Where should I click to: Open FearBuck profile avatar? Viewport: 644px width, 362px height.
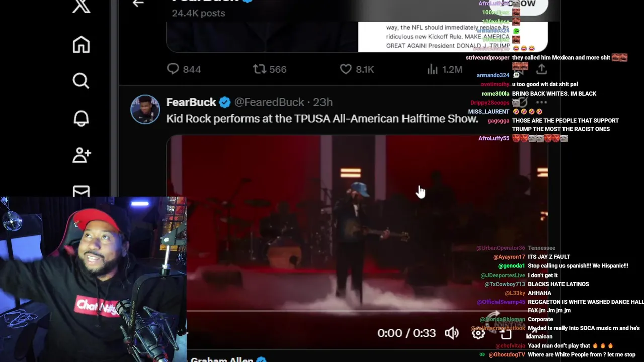(145, 109)
